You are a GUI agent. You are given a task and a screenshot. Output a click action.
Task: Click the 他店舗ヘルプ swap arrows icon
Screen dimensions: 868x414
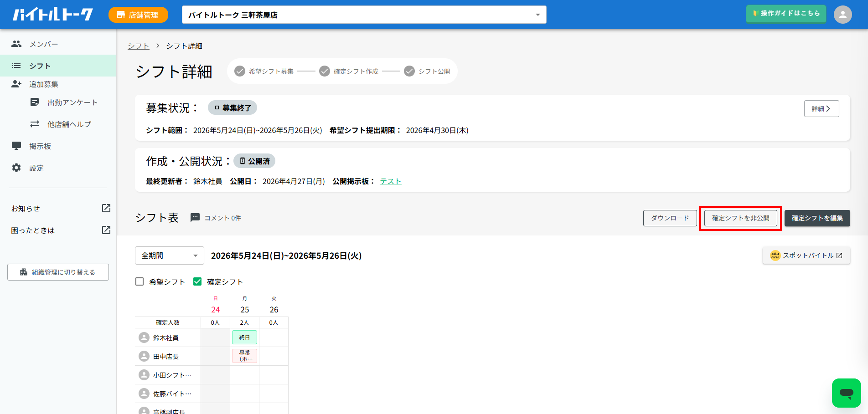(x=34, y=124)
